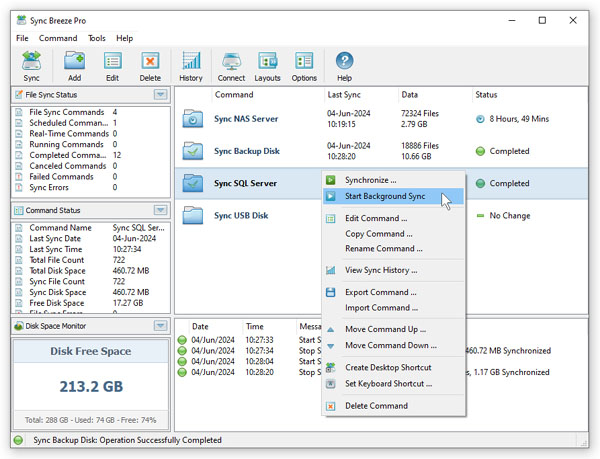Click the Date column header in log
The height and width of the screenshot is (459, 600).
tap(200, 326)
